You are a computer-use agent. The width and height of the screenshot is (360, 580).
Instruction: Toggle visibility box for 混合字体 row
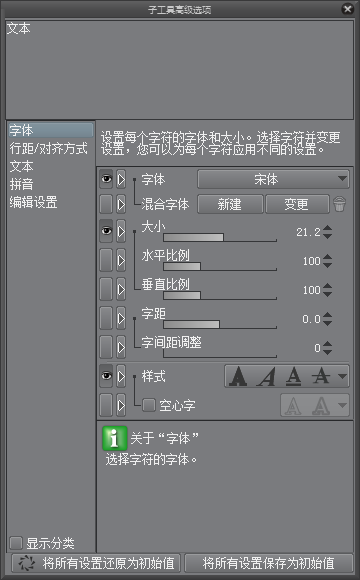[x=106, y=204]
